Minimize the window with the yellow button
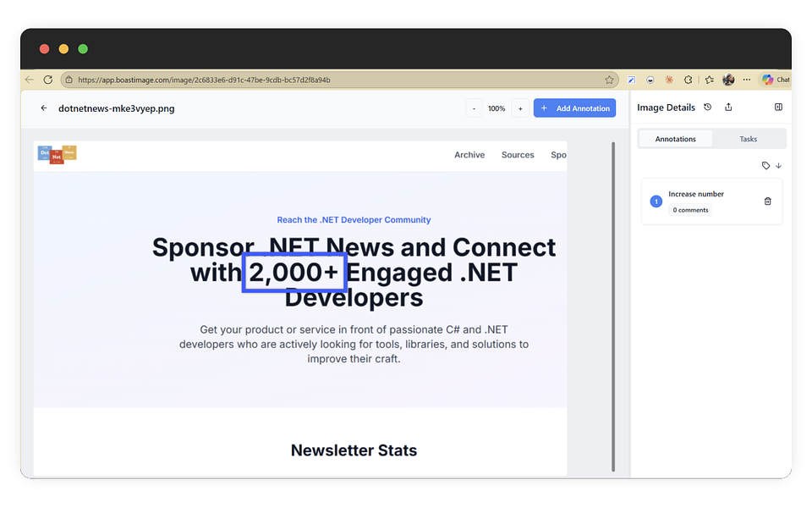812x508 pixels. pyautogui.click(x=63, y=49)
